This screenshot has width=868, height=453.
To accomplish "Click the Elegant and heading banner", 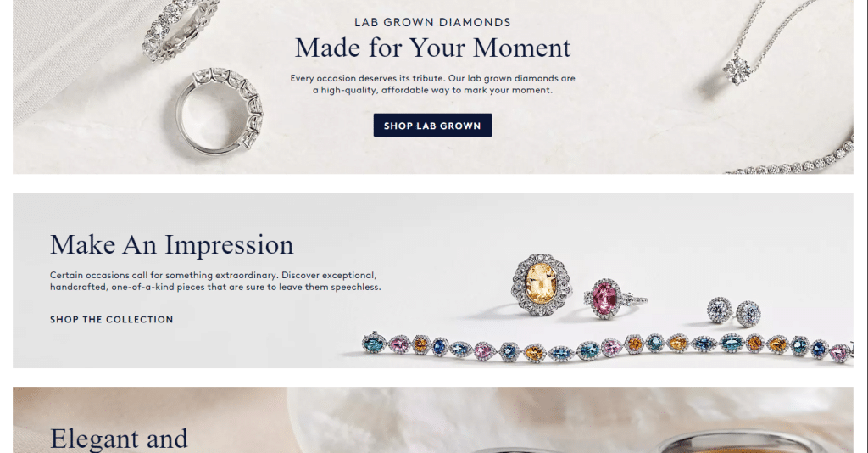I will [119, 439].
